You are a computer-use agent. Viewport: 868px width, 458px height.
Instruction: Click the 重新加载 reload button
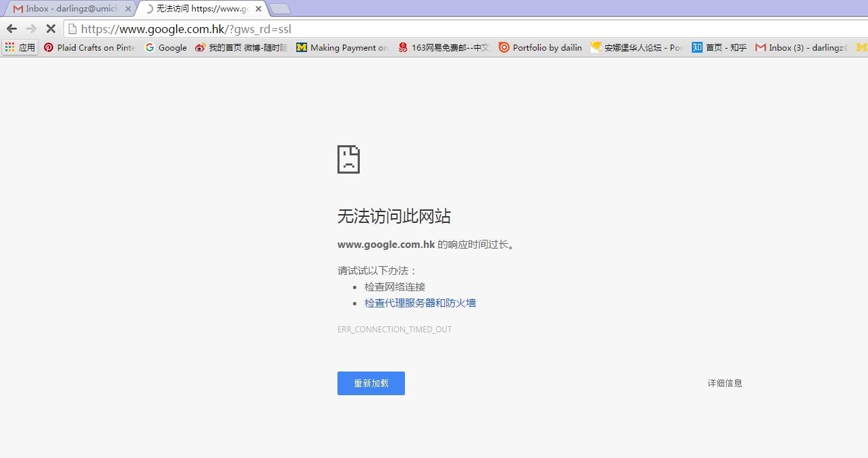371,383
